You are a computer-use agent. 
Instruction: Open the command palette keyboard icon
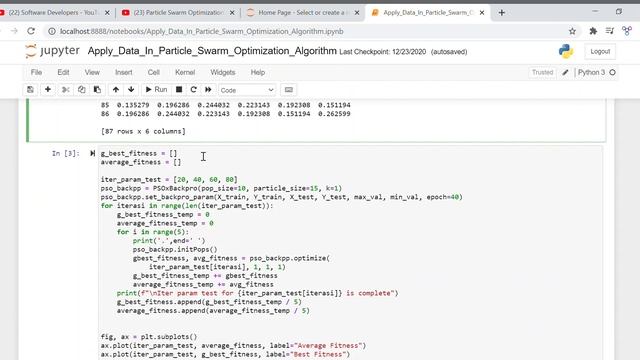tap(289, 90)
